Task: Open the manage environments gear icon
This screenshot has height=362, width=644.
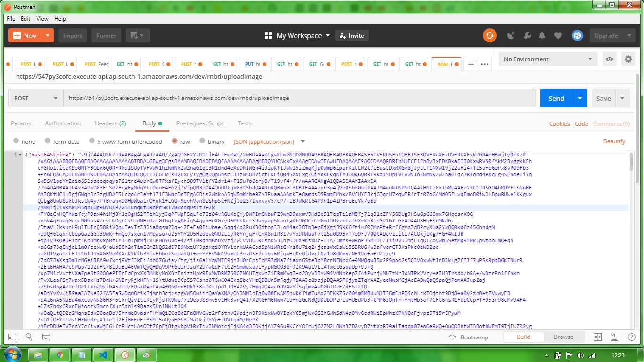Action: point(628,59)
